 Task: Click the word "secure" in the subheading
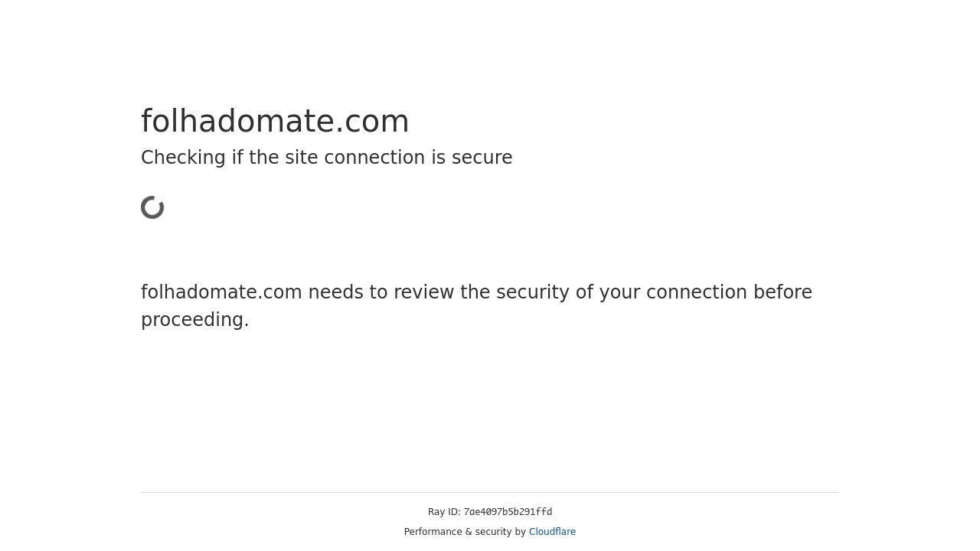tap(482, 158)
